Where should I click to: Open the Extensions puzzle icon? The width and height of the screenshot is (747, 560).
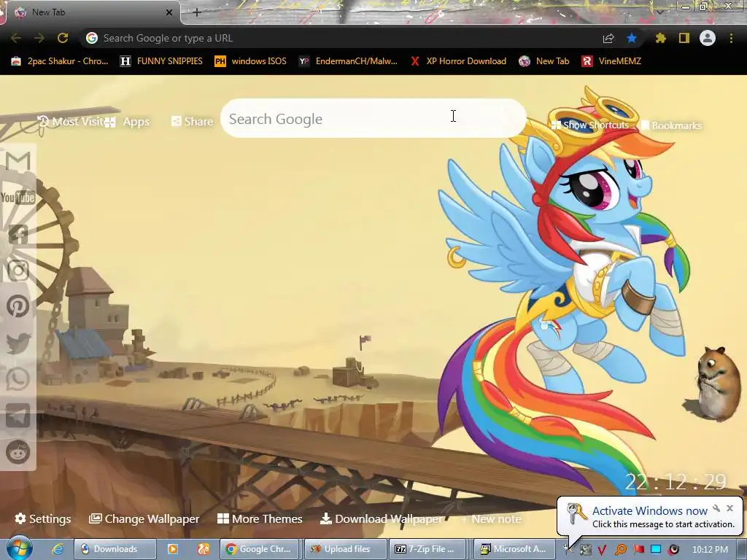661,38
